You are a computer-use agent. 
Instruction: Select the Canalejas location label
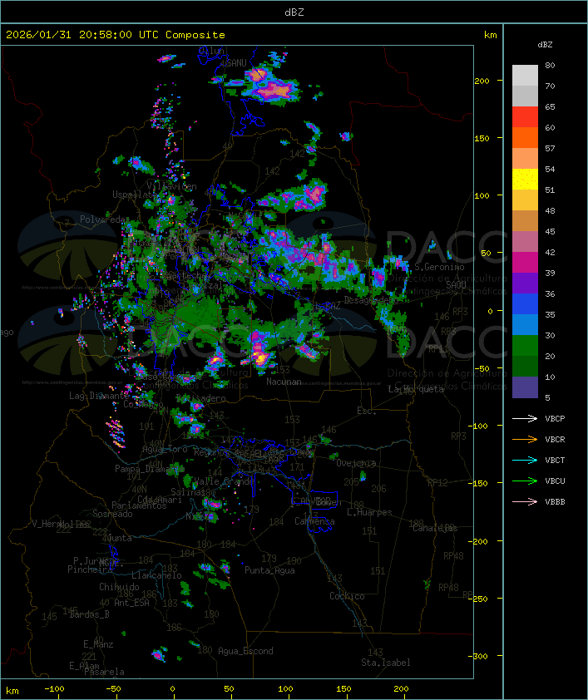[x=435, y=528]
